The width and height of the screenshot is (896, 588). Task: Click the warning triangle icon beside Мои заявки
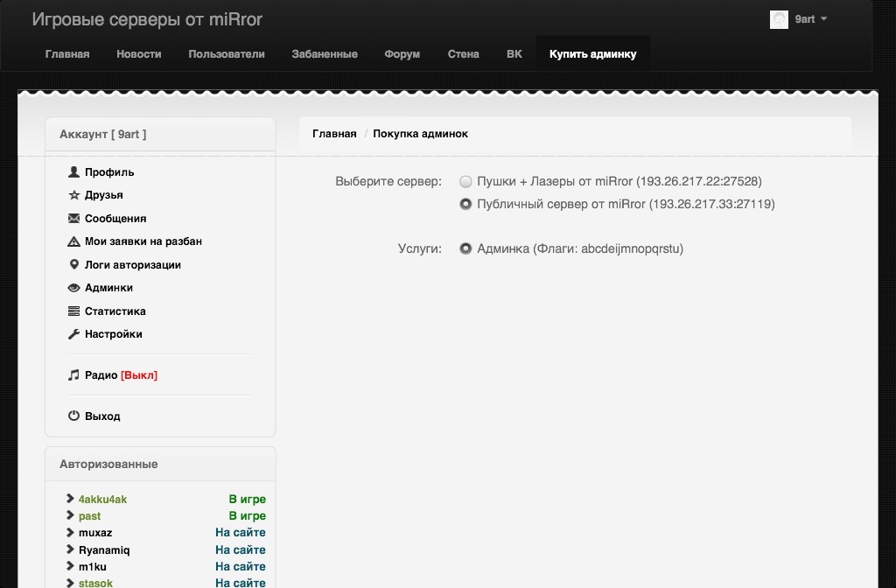point(73,241)
